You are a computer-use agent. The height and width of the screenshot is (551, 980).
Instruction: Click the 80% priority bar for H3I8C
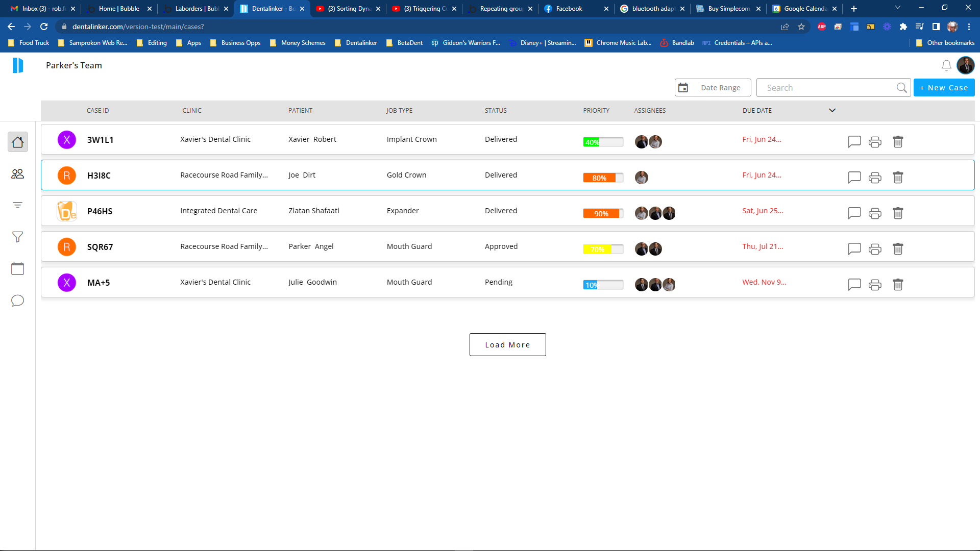pyautogui.click(x=603, y=178)
